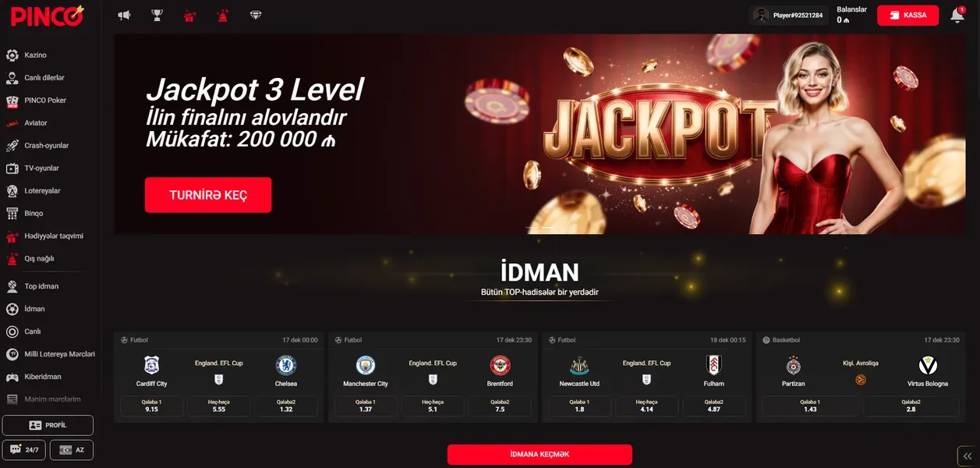
Task: Click İDMANA KEÇMƏK button
Action: [x=540, y=455]
